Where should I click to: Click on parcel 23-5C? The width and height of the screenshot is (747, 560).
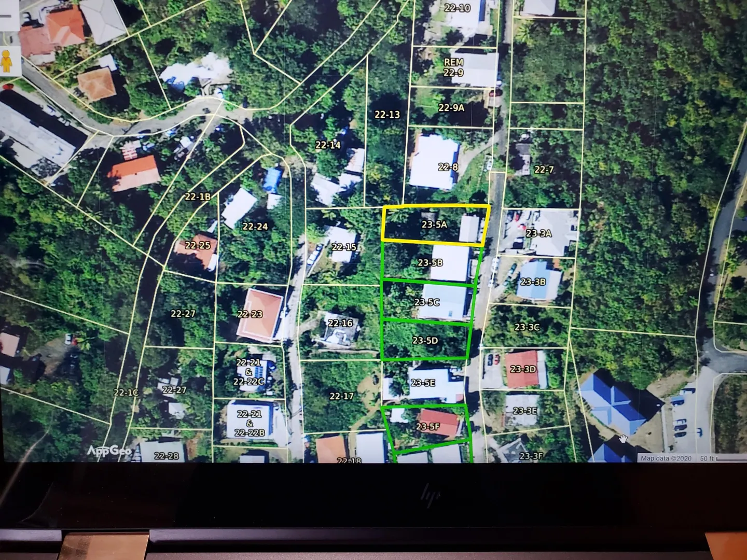(x=427, y=302)
